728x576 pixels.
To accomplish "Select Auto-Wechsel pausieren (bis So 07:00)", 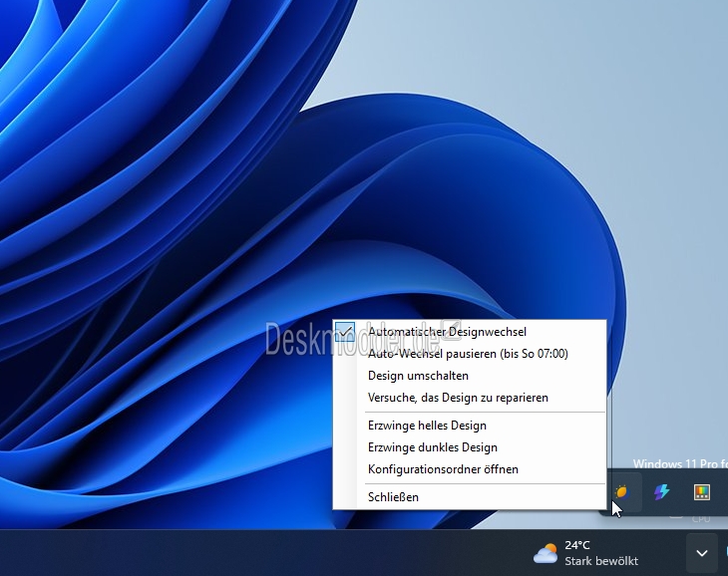I will [x=470, y=354].
